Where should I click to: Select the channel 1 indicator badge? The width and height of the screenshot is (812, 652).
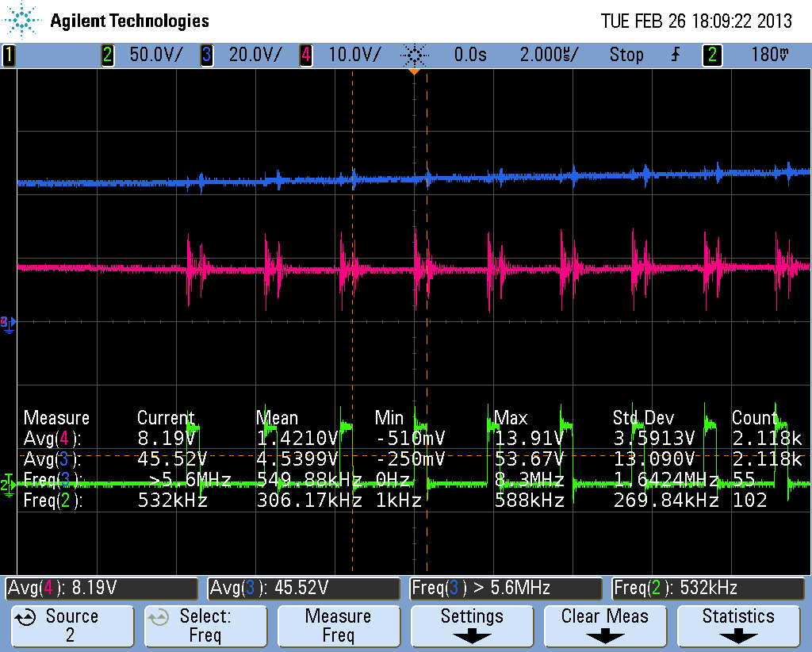click(x=9, y=55)
